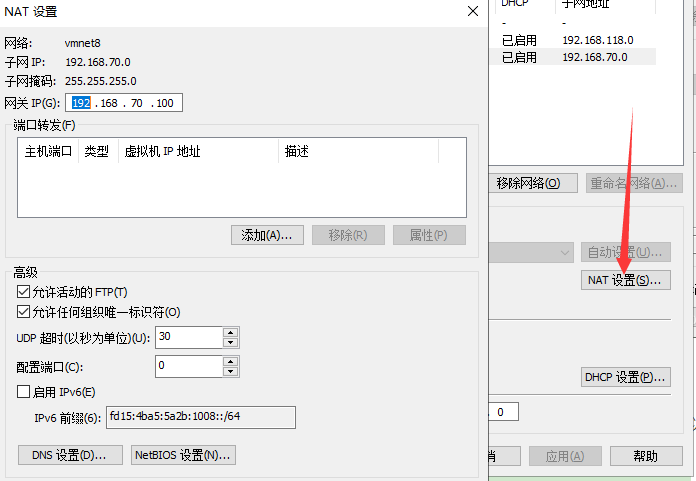Click 移除网络(O) in the background window
Screen dimensions: 696x481
533,183
